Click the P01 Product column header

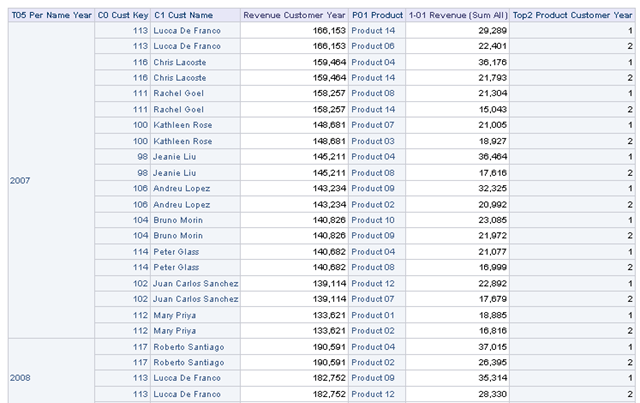point(377,16)
